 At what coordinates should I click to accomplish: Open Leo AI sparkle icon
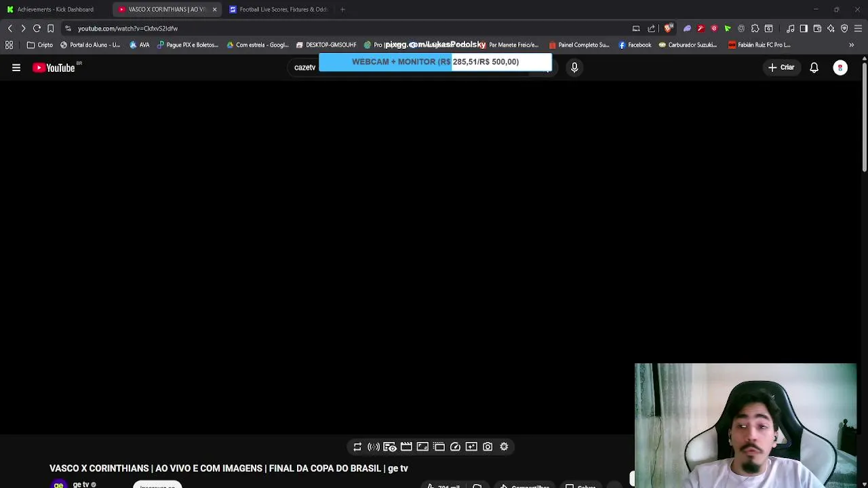click(x=831, y=28)
